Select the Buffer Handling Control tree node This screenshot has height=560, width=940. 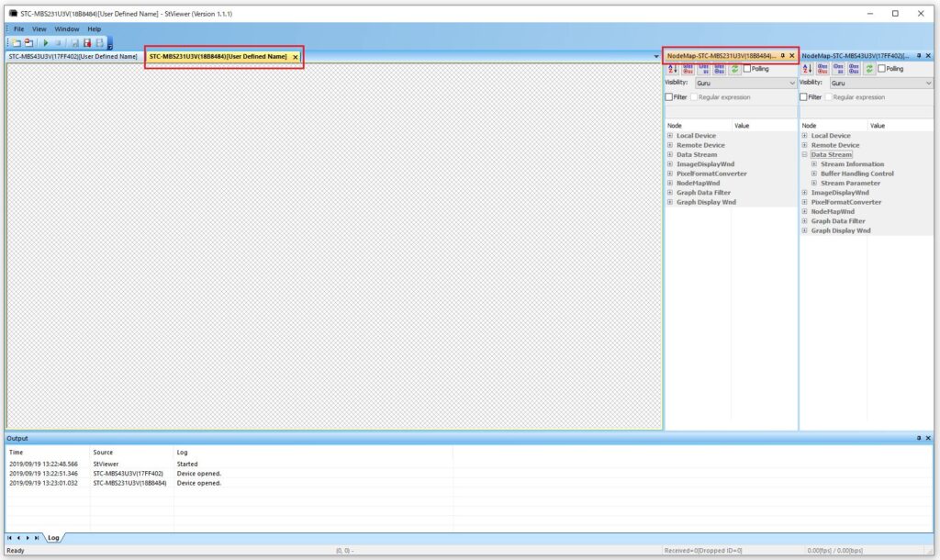[x=856, y=174]
